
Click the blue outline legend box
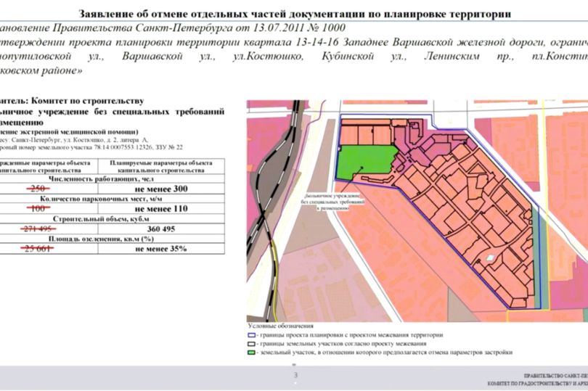point(251,335)
